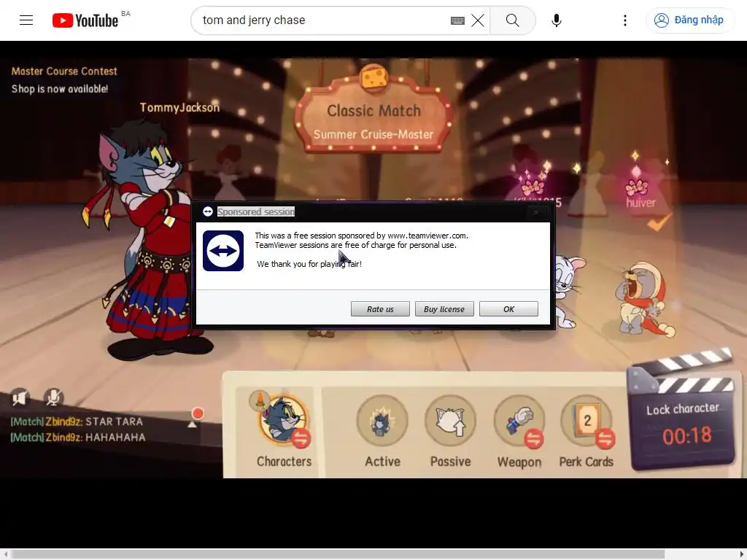Click Buy license in TeamViewer dialog
This screenshot has height=560, width=747.
[444, 309]
